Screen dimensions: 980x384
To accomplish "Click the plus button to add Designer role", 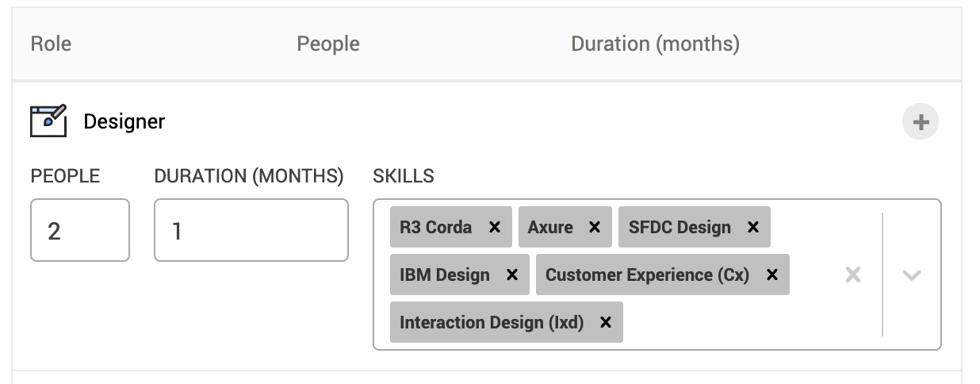I will (921, 122).
